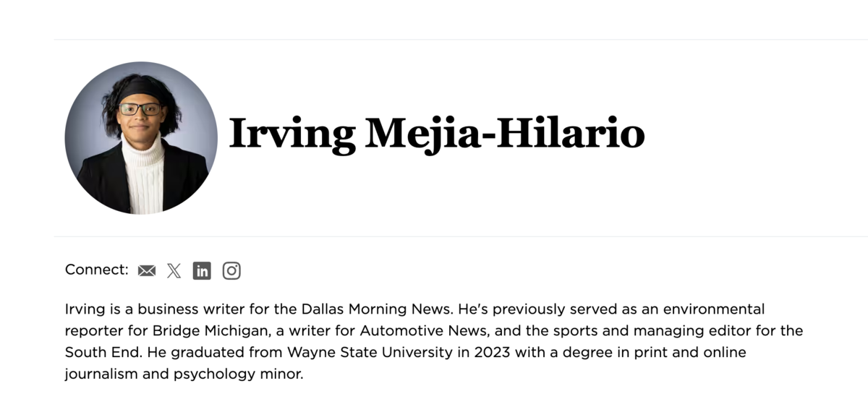Click the "Connect:" label

pos(96,270)
